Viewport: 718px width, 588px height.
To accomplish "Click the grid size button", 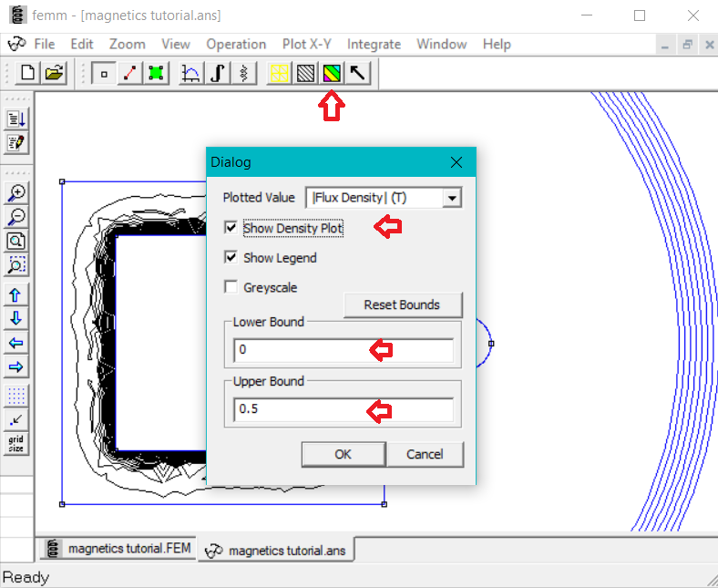I will (x=16, y=444).
